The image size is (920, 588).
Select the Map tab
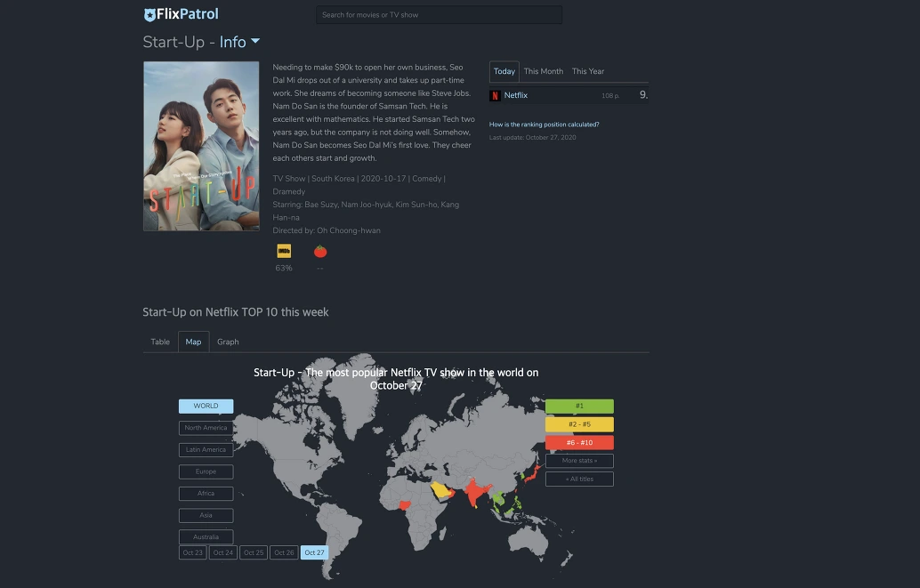194,342
